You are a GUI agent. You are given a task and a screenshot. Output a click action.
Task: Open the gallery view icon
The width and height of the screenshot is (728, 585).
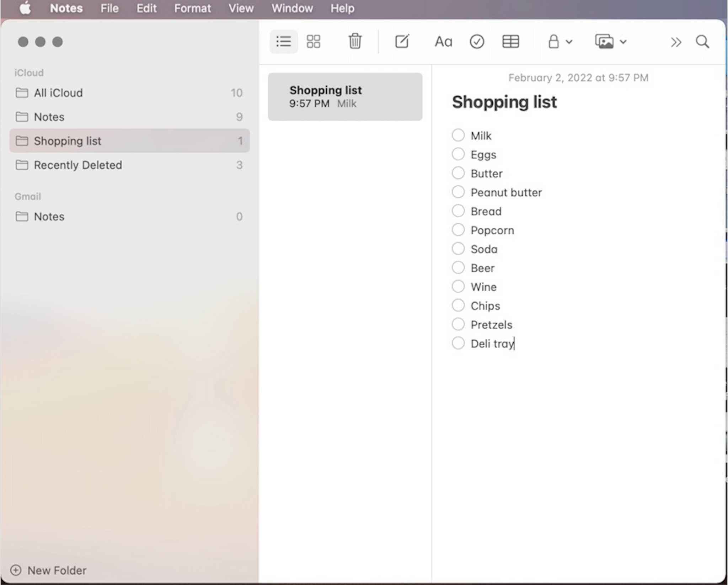(x=313, y=41)
